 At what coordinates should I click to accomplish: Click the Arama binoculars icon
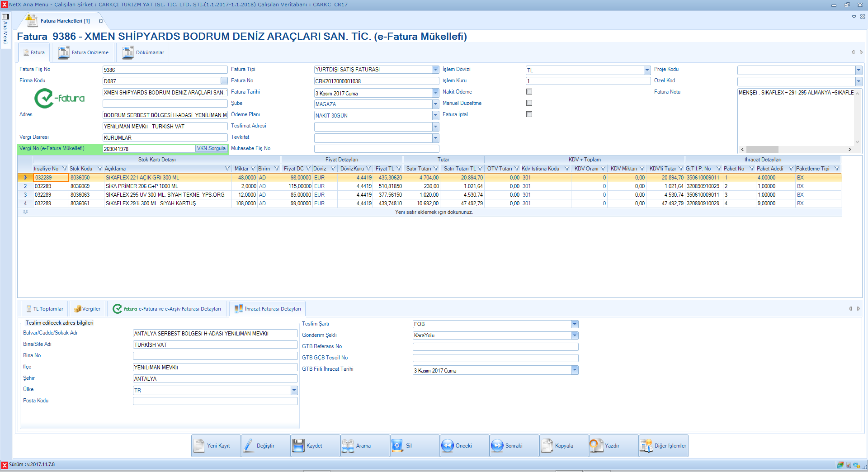click(348, 446)
